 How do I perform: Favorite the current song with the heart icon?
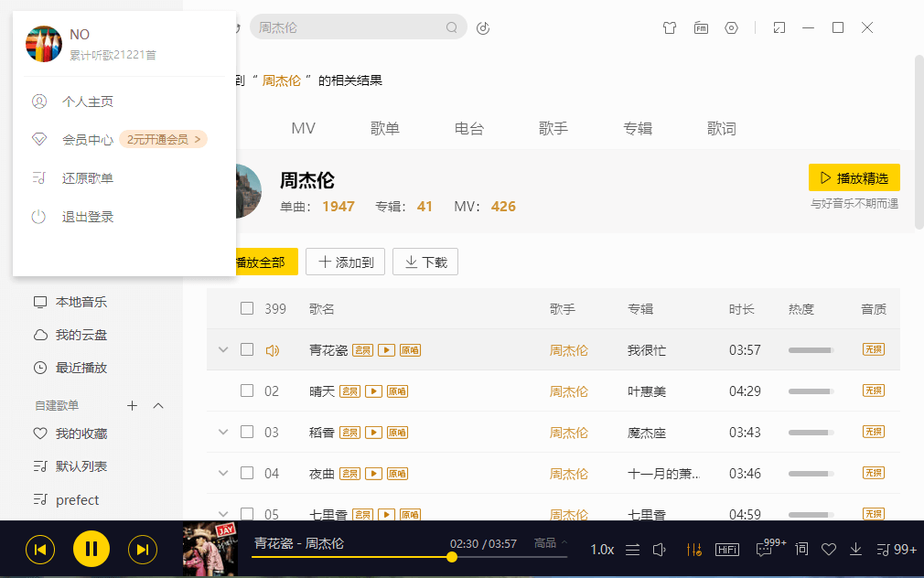coord(829,549)
